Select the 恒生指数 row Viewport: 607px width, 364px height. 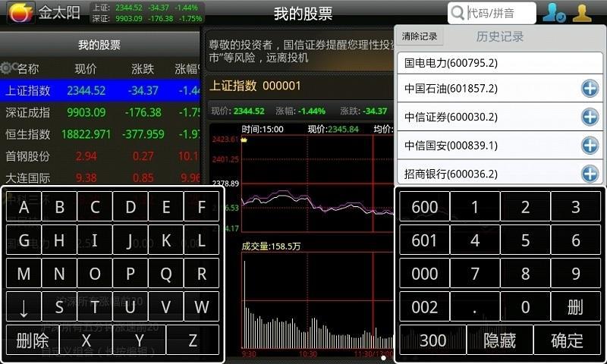coord(100,134)
